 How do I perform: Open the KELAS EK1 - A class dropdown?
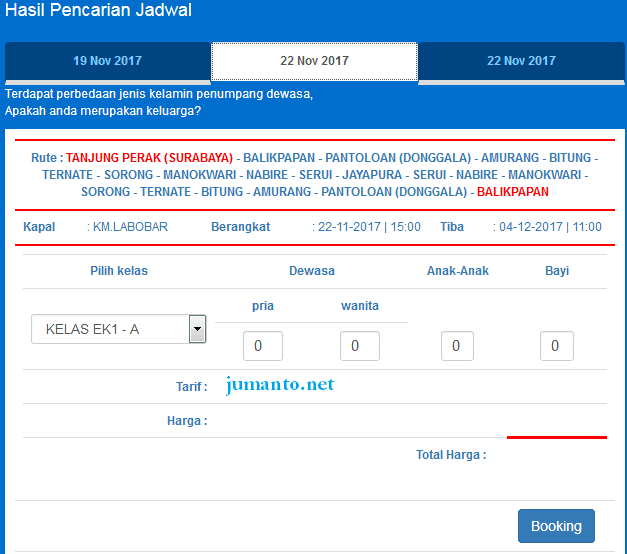[118, 329]
